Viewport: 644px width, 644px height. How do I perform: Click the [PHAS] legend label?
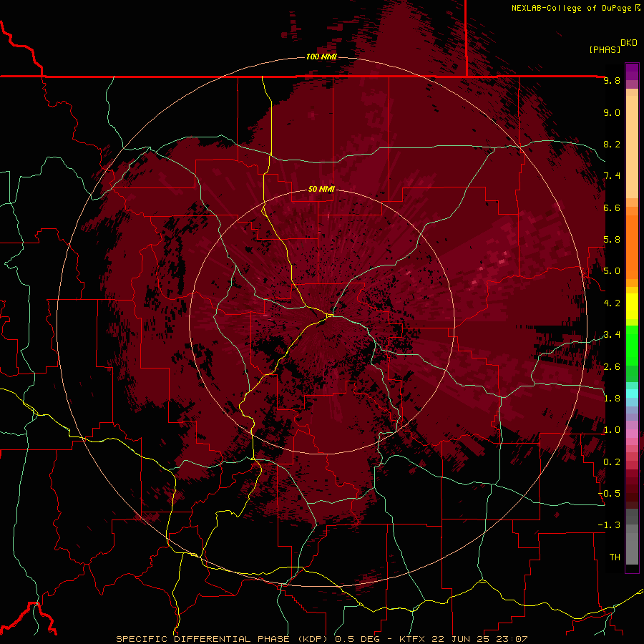click(605, 49)
